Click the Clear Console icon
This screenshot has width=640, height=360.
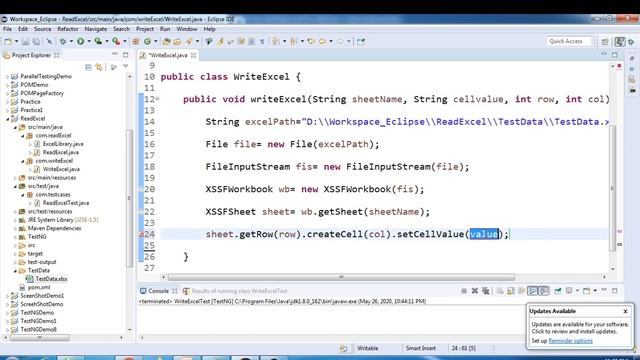click(500, 291)
